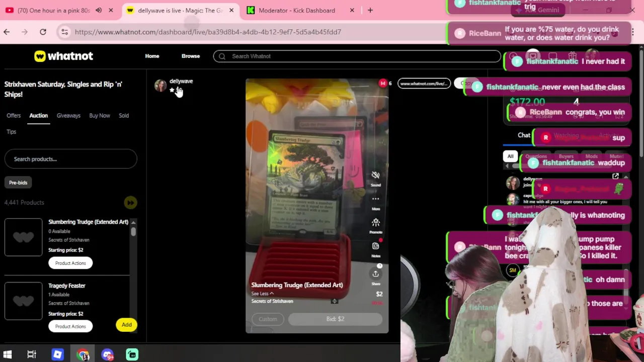Image resolution: width=644 pixels, height=362 pixels.
Task: Click the www.whatnot.com/live link chip
Action: point(424,83)
